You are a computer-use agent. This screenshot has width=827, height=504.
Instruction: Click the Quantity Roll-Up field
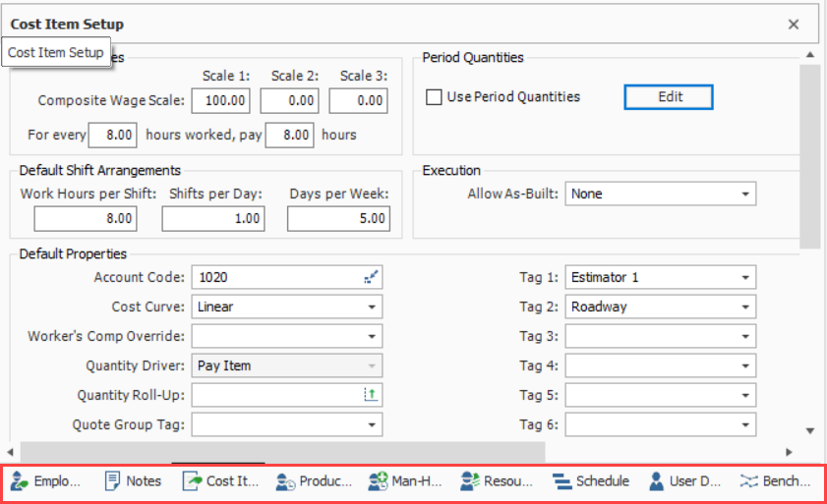[287, 395]
